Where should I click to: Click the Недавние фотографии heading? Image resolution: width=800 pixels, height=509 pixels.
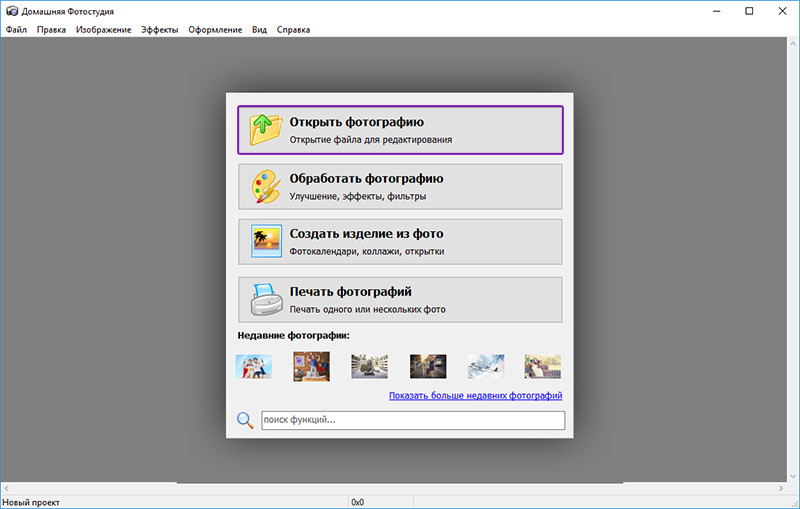tap(293, 336)
